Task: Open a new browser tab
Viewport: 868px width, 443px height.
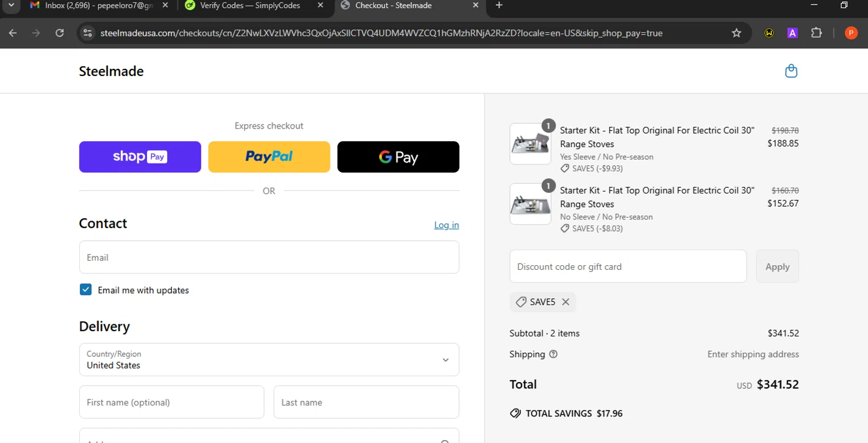Action: [x=499, y=5]
